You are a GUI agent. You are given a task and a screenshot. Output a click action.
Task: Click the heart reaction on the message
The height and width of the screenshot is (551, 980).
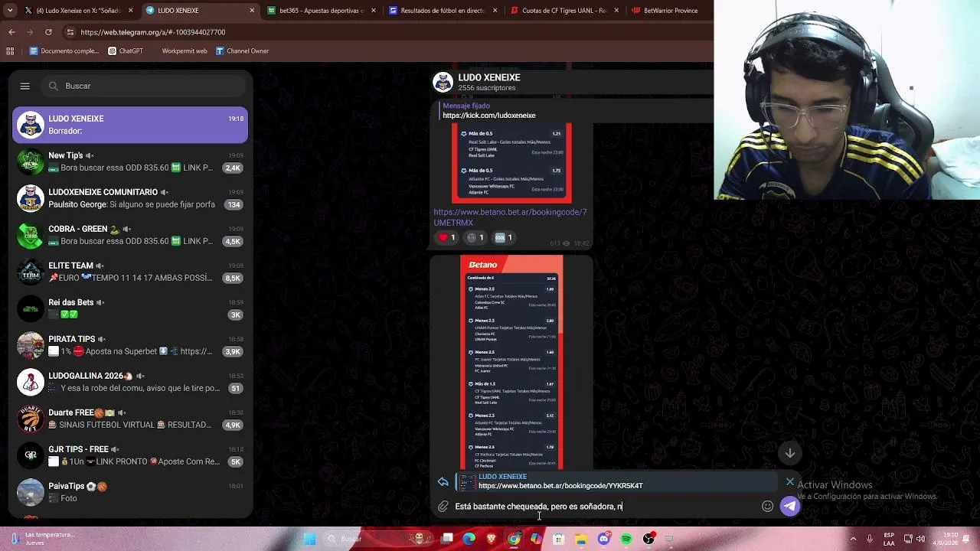coord(446,237)
